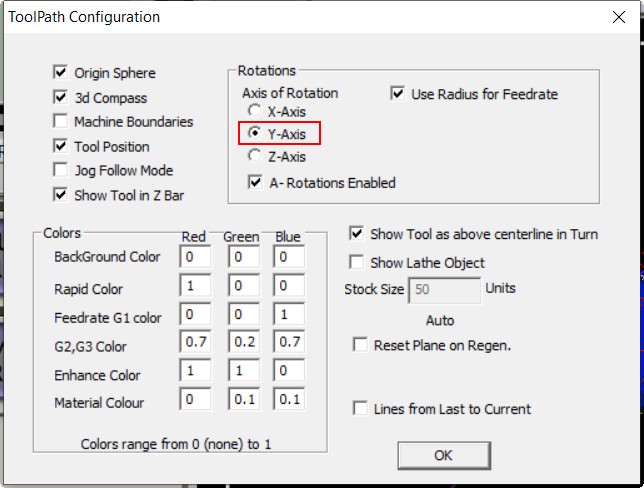644x488 pixels.
Task: Toggle Show Tool in Z Bar
Action: (60, 195)
